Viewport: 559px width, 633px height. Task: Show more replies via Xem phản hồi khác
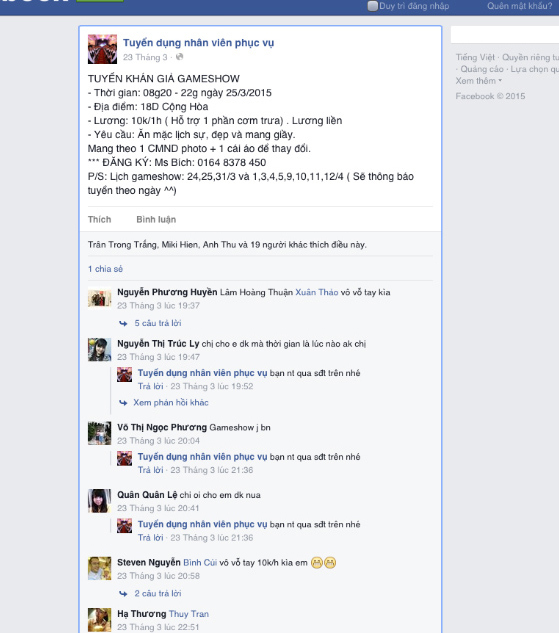171,402
